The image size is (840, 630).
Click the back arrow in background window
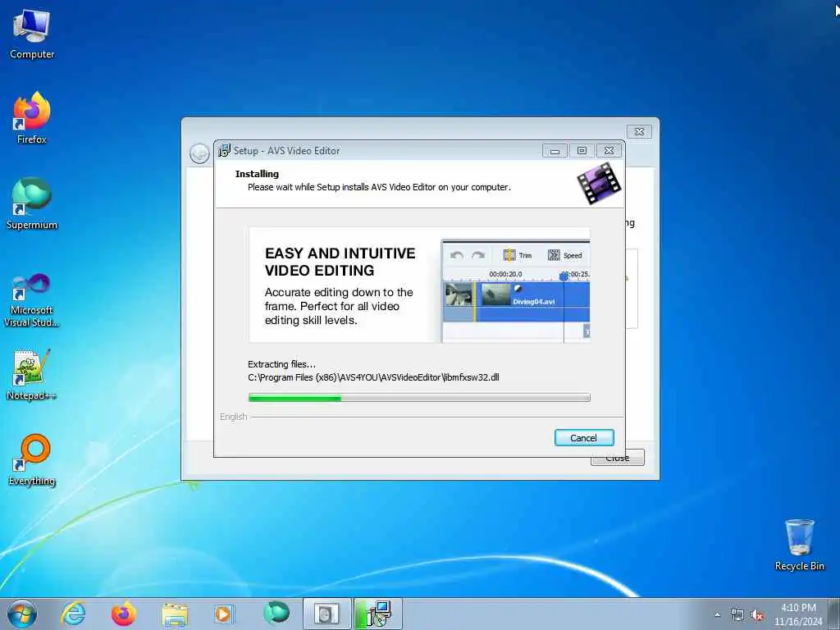[x=199, y=153]
